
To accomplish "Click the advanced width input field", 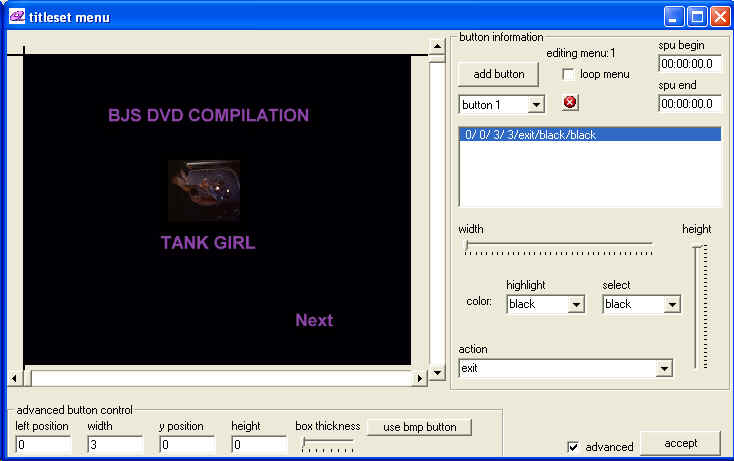I will click(115, 444).
